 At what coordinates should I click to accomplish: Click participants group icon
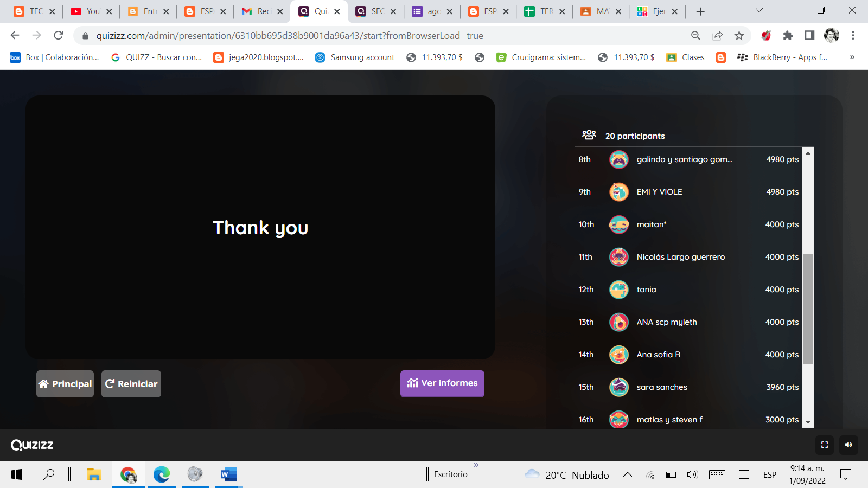[x=589, y=135]
